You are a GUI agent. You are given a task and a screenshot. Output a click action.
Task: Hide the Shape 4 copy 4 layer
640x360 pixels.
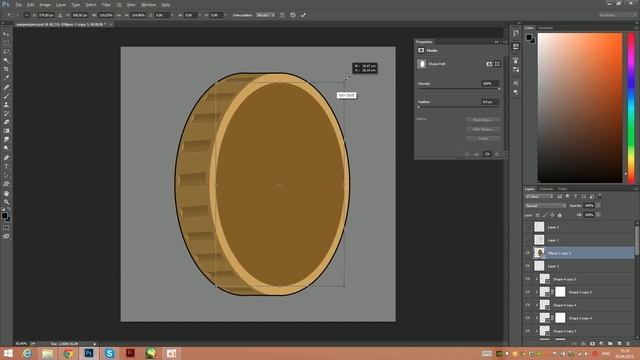coord(527,305)
